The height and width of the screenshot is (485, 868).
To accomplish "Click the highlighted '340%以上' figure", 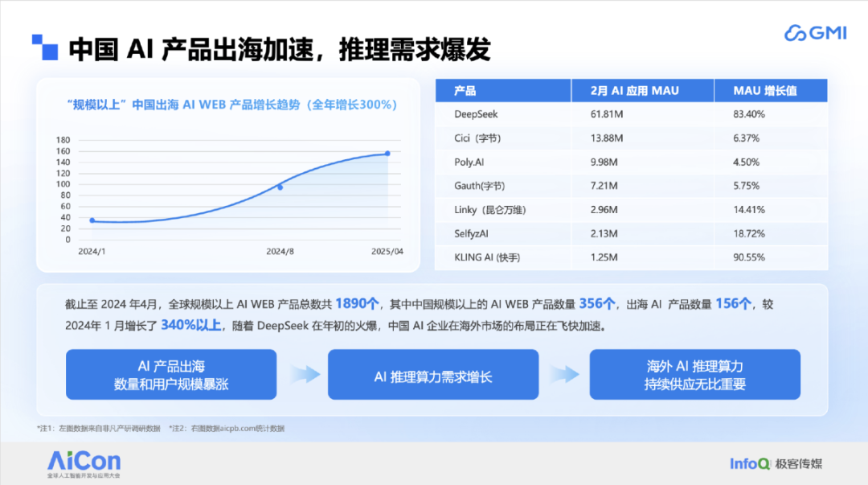I will 191,326.
